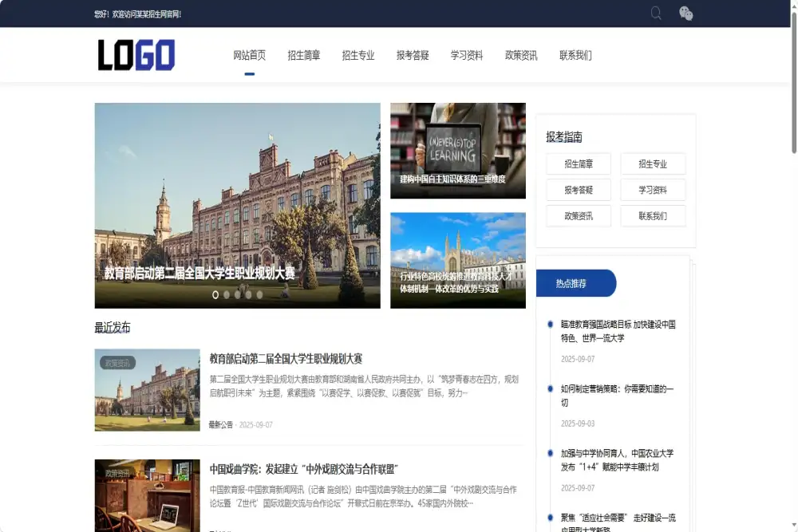
Task: Click thumbnail of 职业规划大赛 article in list
Action: pyautogui.click(x=147, y=390)
